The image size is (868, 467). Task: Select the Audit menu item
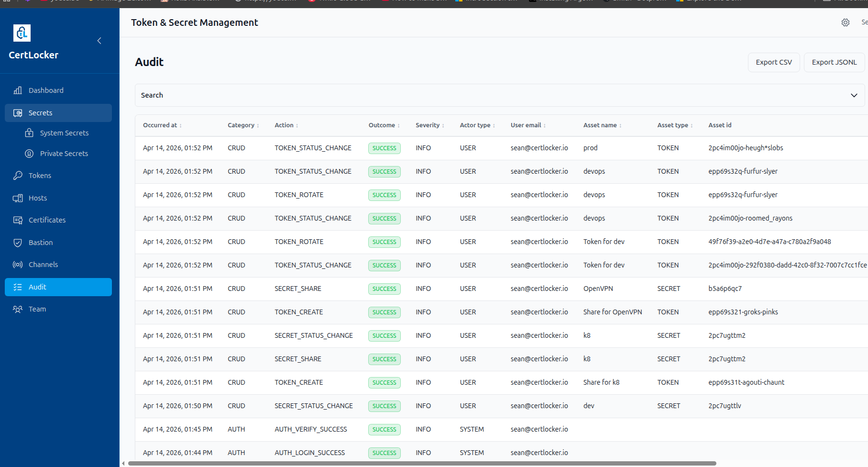(x=58, y=287)
